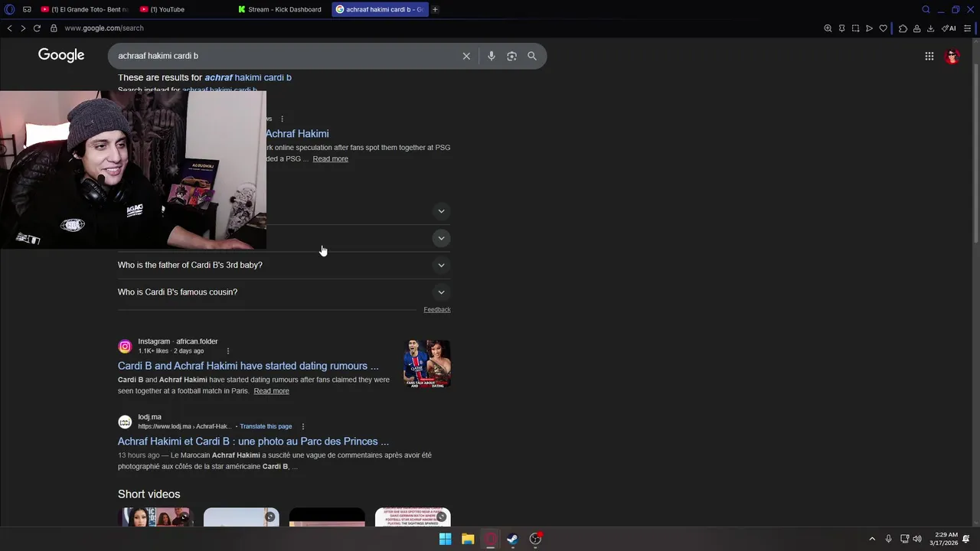Go forward to the next page

click(x=23, y=28)
